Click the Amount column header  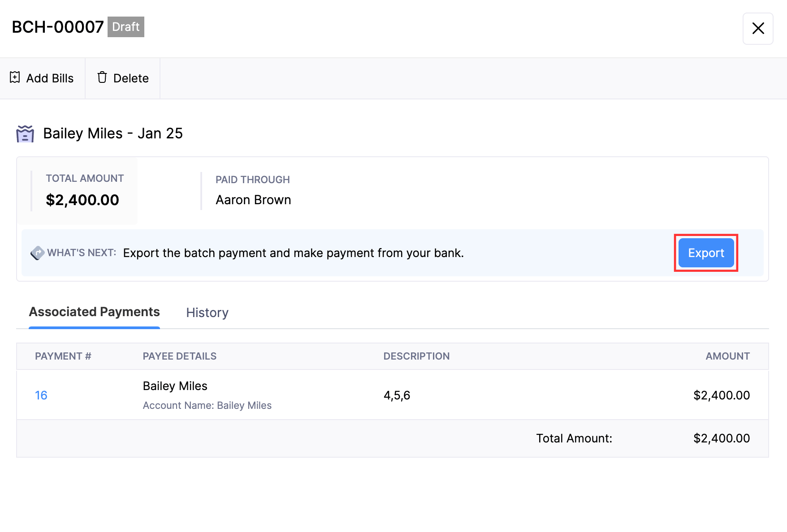727,356
